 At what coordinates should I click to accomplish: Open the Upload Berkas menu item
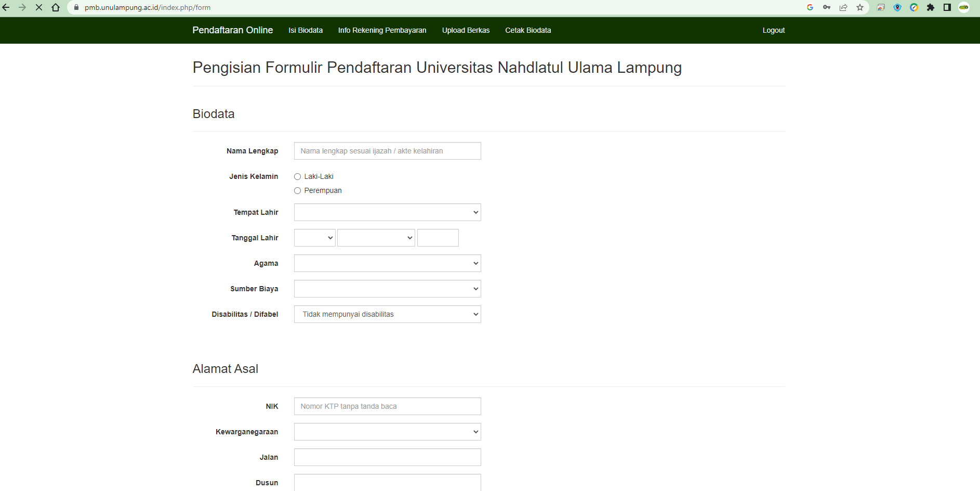tap(466, 30)
